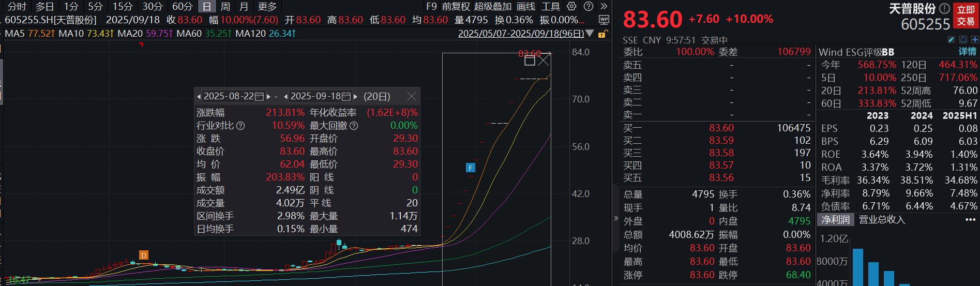Select the 月 monthly period tab
Image resolution: width=980 pixels, height=286 pixels.
244,6
